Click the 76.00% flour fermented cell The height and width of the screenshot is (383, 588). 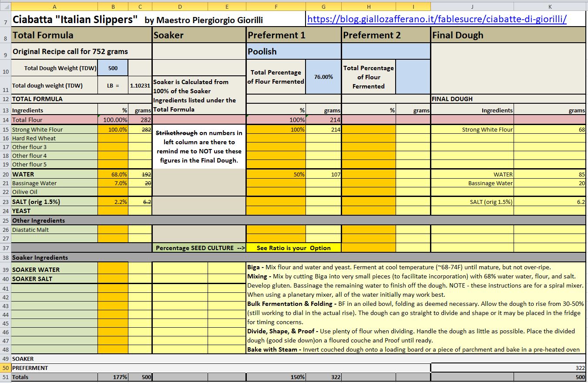(323, 77)
